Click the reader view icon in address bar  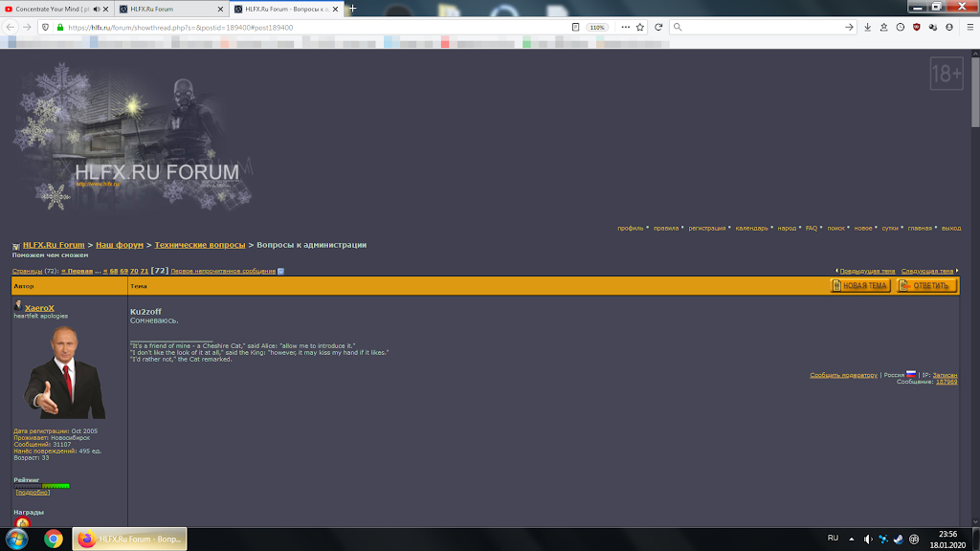click(x=575, y=27)
